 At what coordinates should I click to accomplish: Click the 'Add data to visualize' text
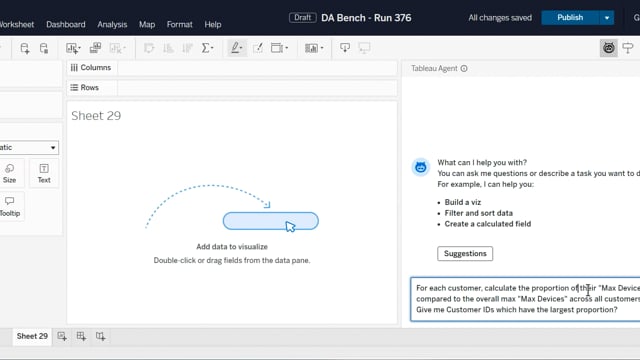tap(232, 247)
